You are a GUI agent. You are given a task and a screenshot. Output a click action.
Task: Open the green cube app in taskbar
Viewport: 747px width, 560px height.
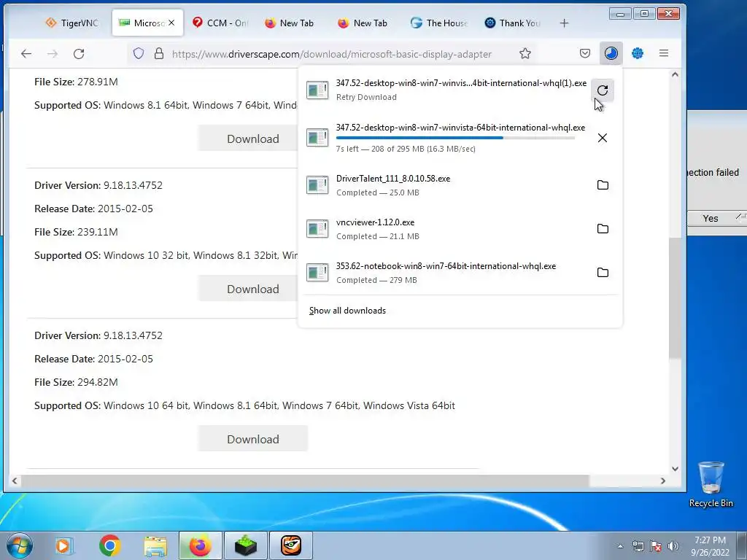pos(246,545)
